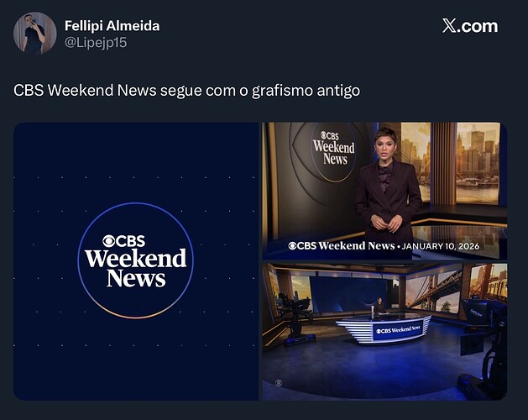This screenshot has height=420, width=528.
Task: Click the round studio wall CBS Weekend News logo
Action: (333, 152)
